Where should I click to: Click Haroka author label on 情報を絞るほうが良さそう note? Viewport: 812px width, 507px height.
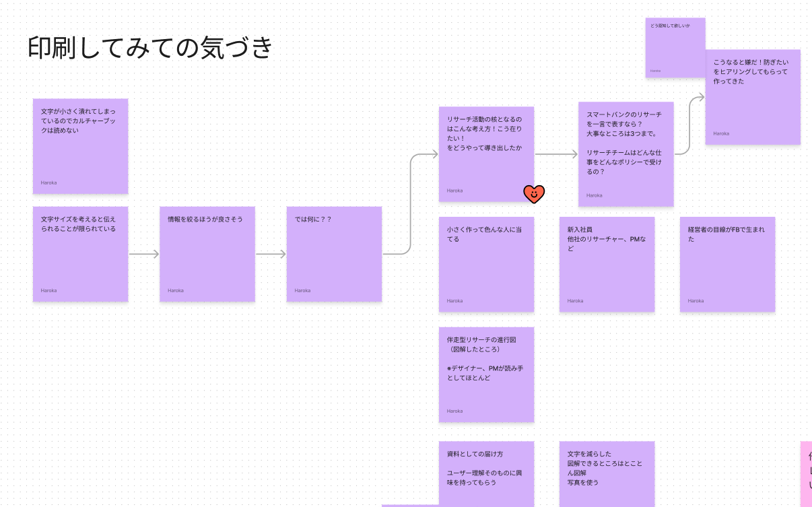[176, 290]
